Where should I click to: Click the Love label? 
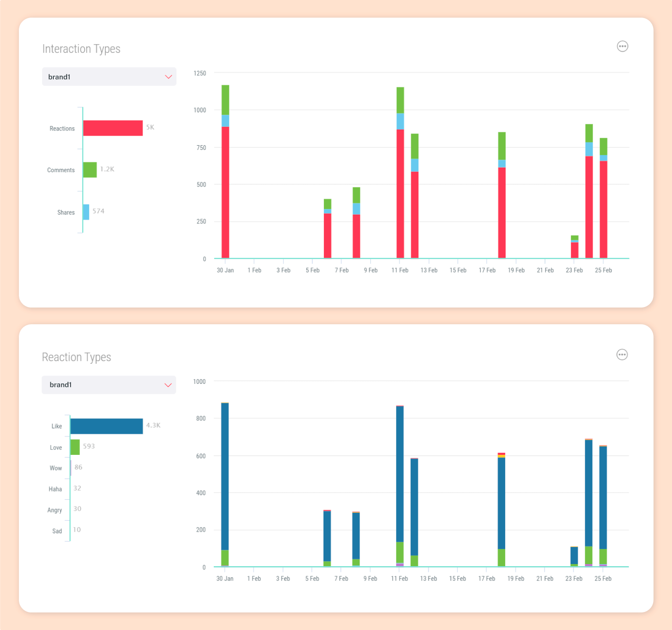point(56,448)
